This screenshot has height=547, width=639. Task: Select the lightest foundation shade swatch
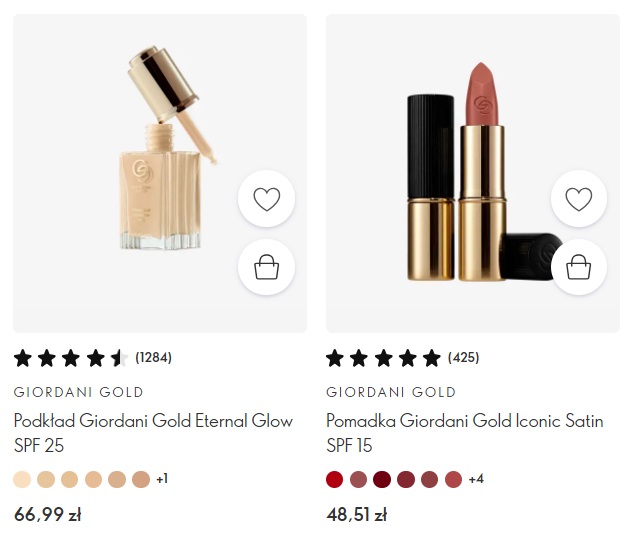pyautogui.click(x=22, y=479)
